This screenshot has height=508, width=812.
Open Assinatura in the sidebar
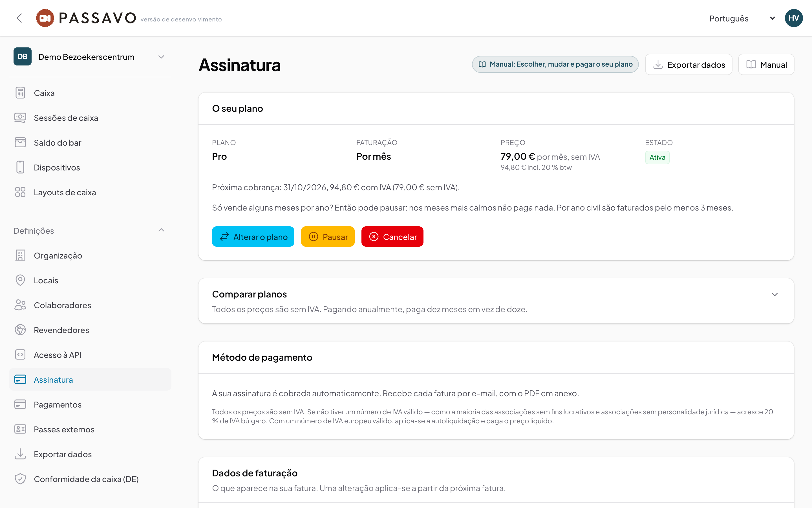click(90, 380)
